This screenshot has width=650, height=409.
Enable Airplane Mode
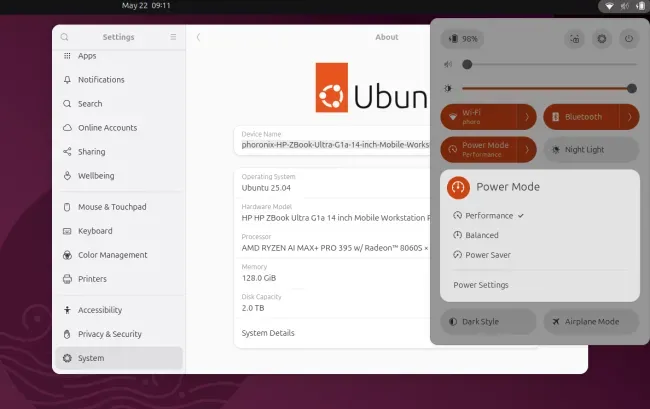coord(591,322)
